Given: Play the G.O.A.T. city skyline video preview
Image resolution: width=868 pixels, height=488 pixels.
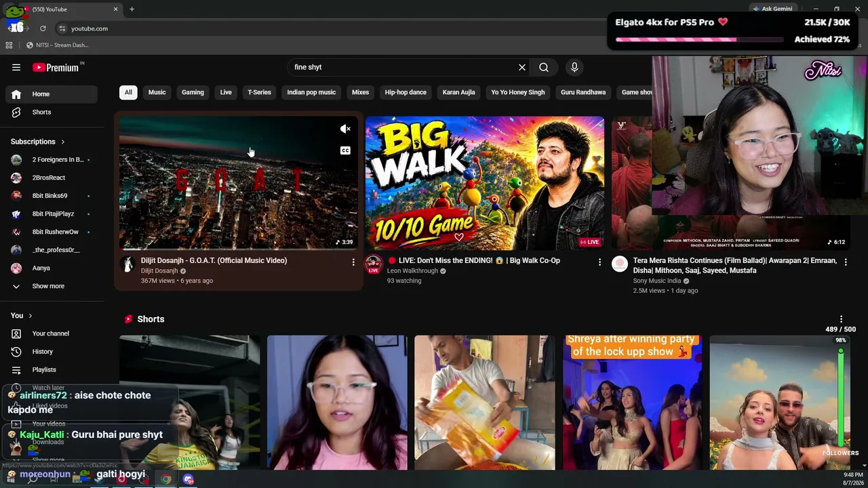Looking at the screenshot, I should click(238, 182).
